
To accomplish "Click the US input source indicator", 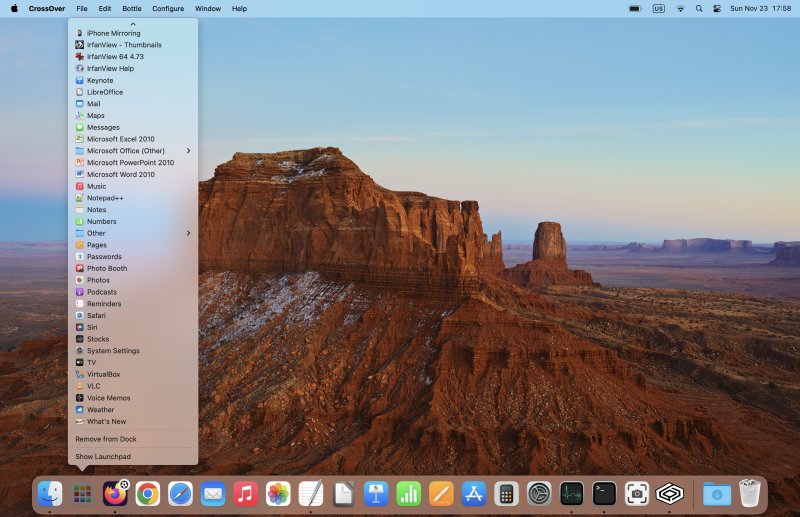I will [658, 8].
